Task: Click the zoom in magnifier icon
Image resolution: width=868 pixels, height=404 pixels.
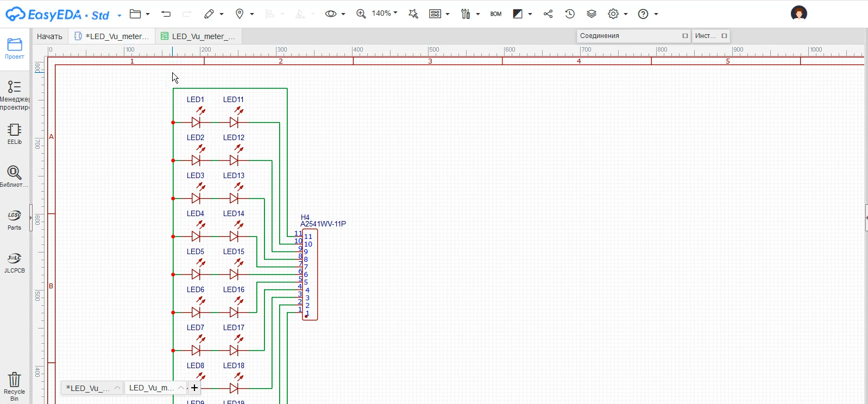Action: point(361,14)
